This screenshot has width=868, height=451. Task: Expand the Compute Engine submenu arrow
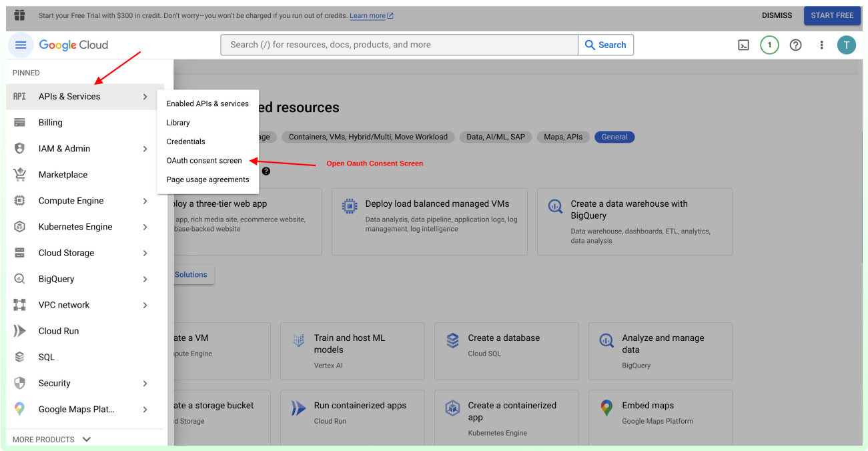point(145,201)
